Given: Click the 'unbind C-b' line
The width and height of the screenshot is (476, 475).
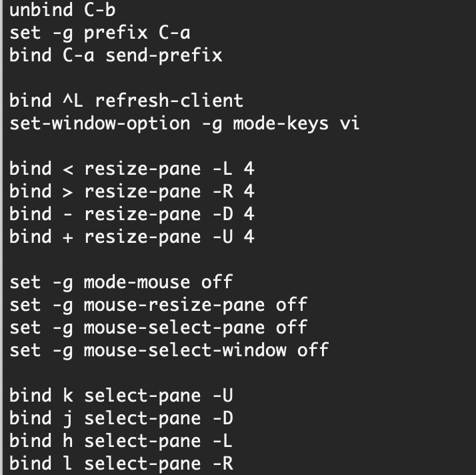Looking at the screenshot, I should [x=62, y=10].
